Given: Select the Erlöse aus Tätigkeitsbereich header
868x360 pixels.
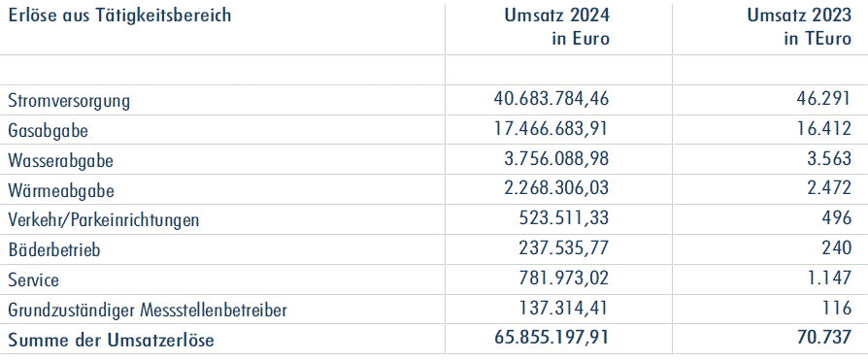Looking at the screenshot, I should click(119, 16).
